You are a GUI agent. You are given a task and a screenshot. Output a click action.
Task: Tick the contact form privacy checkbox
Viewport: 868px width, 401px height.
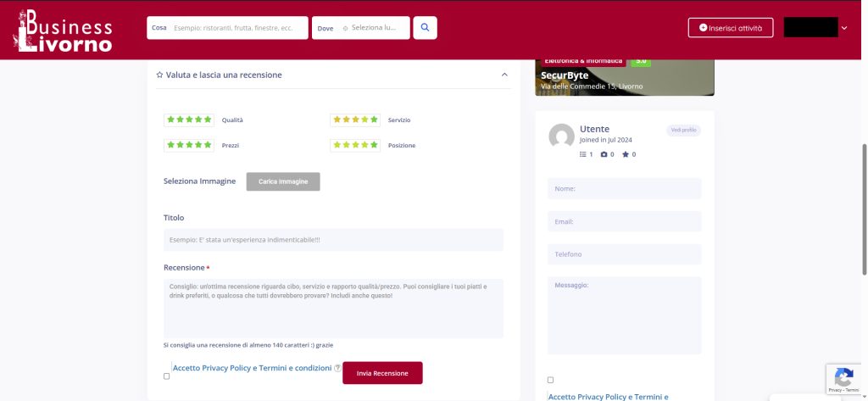(x=550, y=380)
